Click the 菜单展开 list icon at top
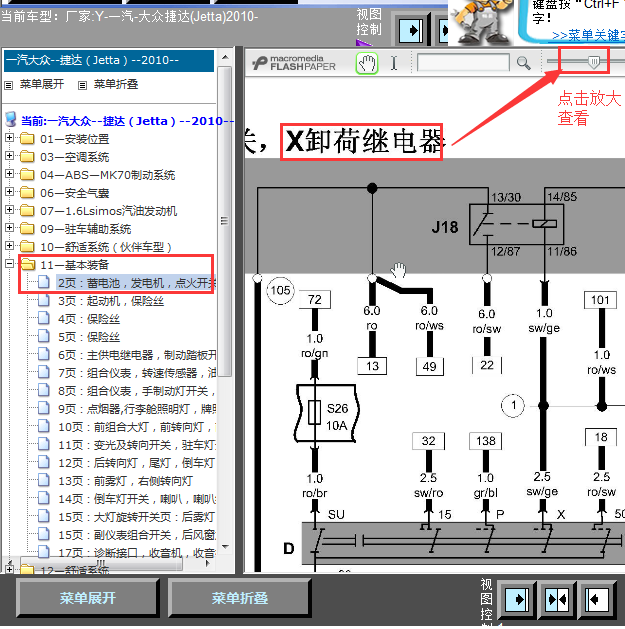This screenshot has height=629, width=625. point(8,85)
